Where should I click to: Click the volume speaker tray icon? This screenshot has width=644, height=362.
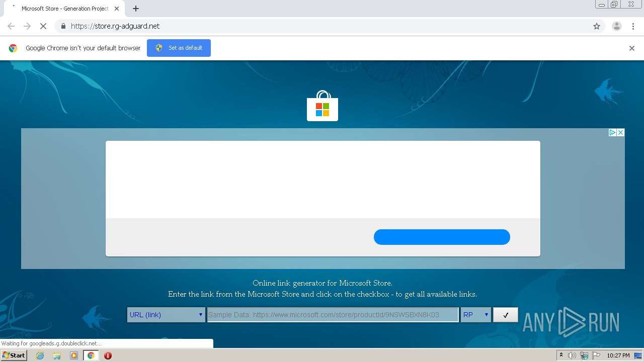[x=572, y=355]
